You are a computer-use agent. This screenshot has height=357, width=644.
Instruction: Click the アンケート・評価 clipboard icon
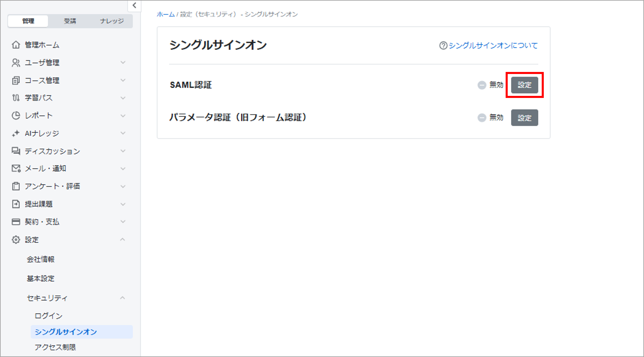[x=16, y=186]
